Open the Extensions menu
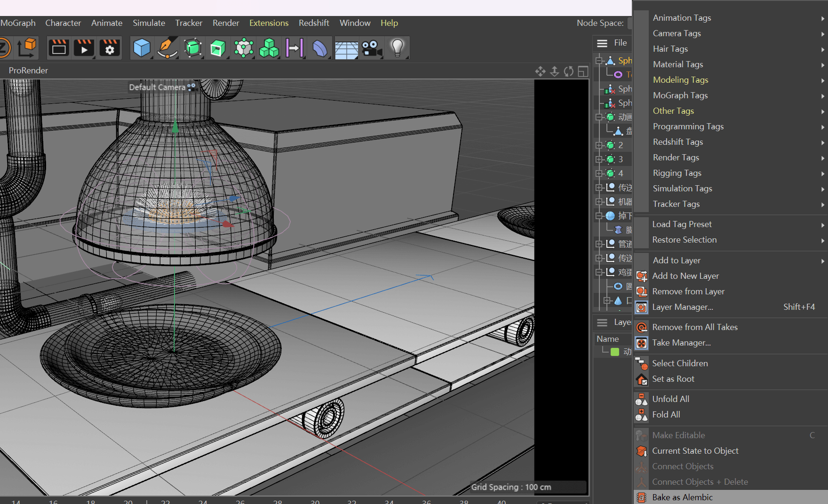This screenshot has width=828, height=504. click(x=269, y=23)
